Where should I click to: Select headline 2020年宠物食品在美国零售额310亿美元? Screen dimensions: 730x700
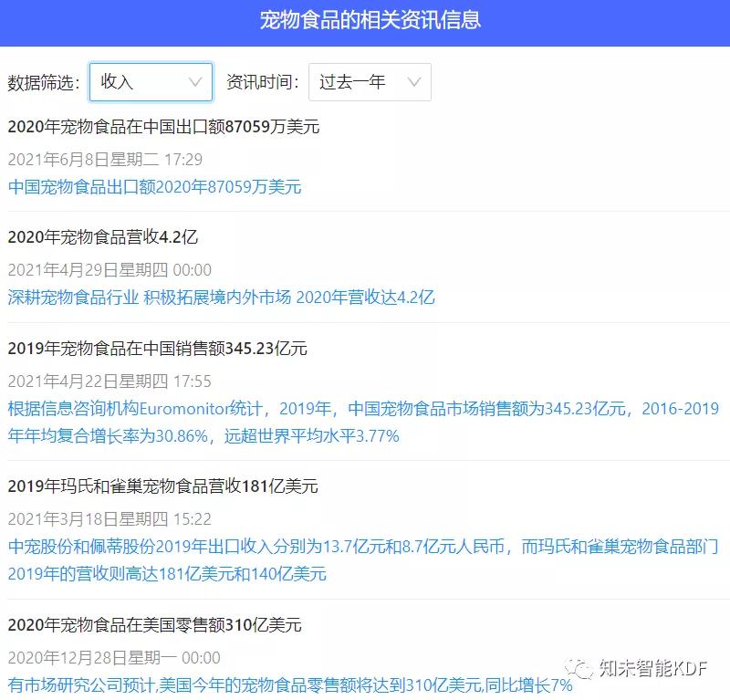pyautogui.click(x=154, y=625)
